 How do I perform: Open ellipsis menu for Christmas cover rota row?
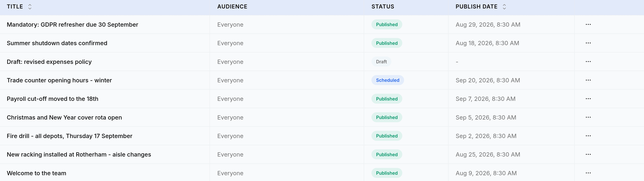pos(588,117)
